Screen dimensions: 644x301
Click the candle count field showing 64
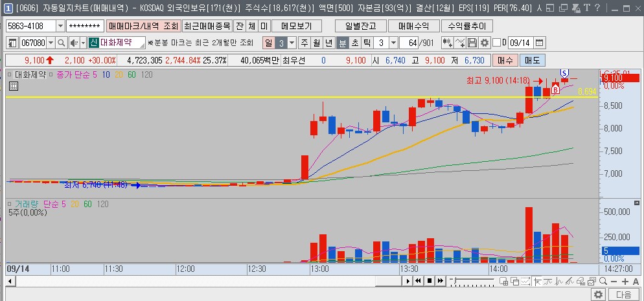click(x=409, y=43)
